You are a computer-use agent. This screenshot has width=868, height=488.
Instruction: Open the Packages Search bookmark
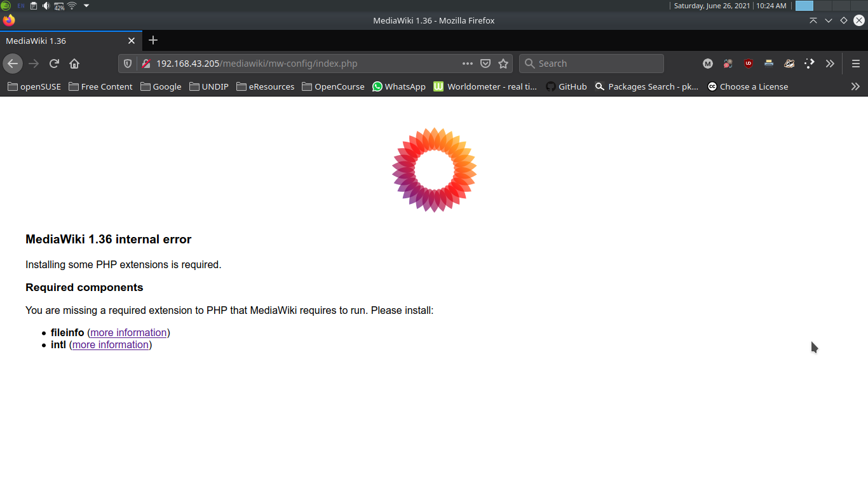pos(646,86)
